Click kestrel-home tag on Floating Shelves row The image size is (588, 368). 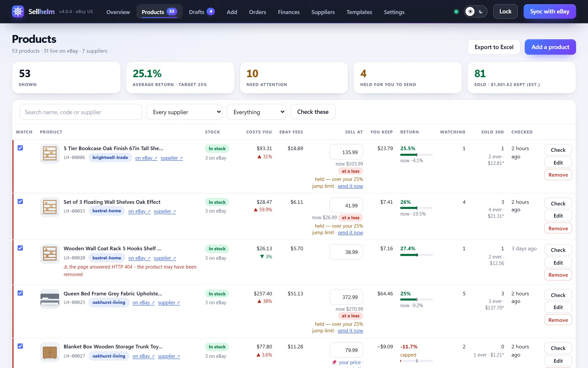(x=106, y=211)
